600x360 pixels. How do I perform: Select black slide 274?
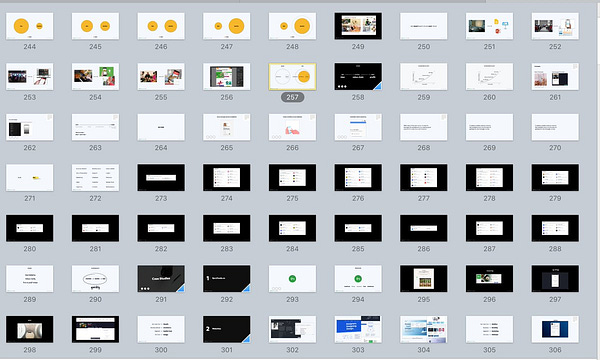tap(227, 178)
